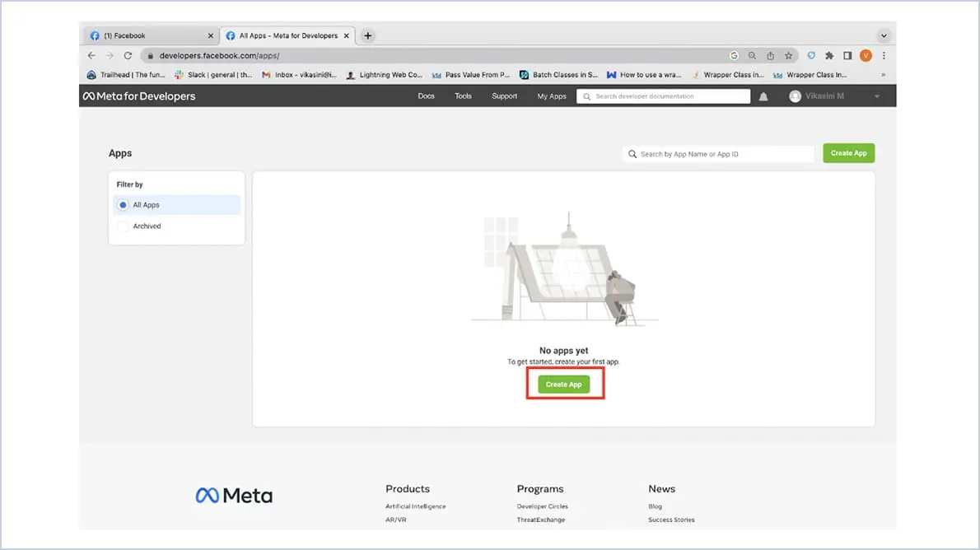
Task: Open the Support menu item
Action: coord(504,96)
